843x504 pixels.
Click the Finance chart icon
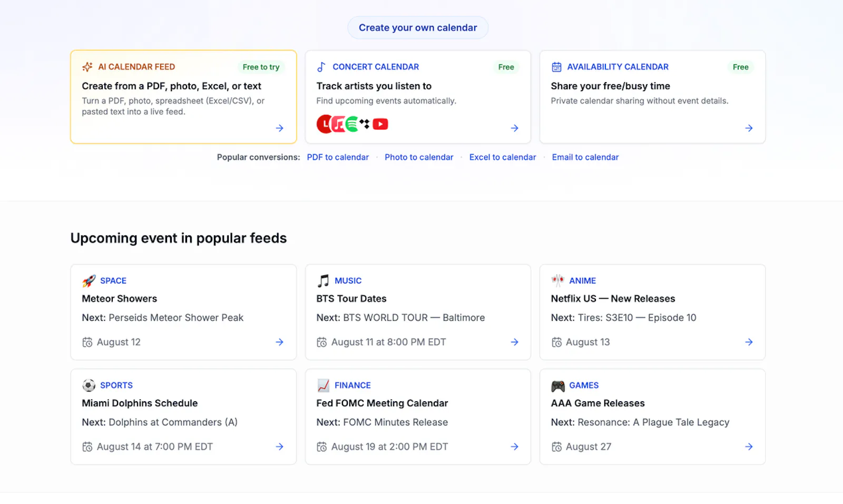coord(324,386)
